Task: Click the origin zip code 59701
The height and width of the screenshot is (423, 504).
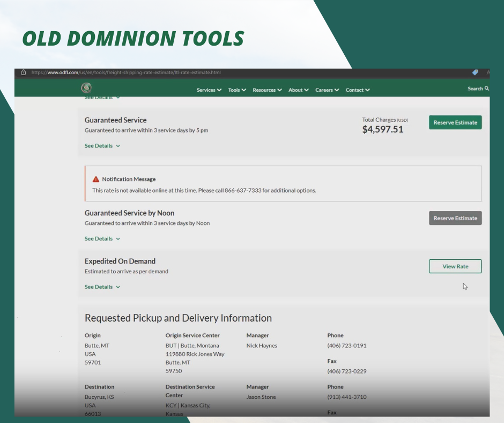Action: coord(93,362)
